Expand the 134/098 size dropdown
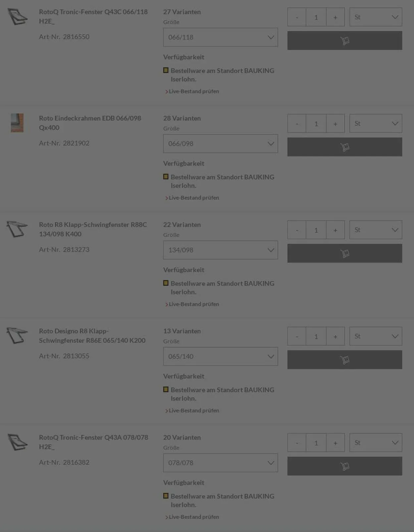Screen dimensions: 414x532 (x=220, y=250)
